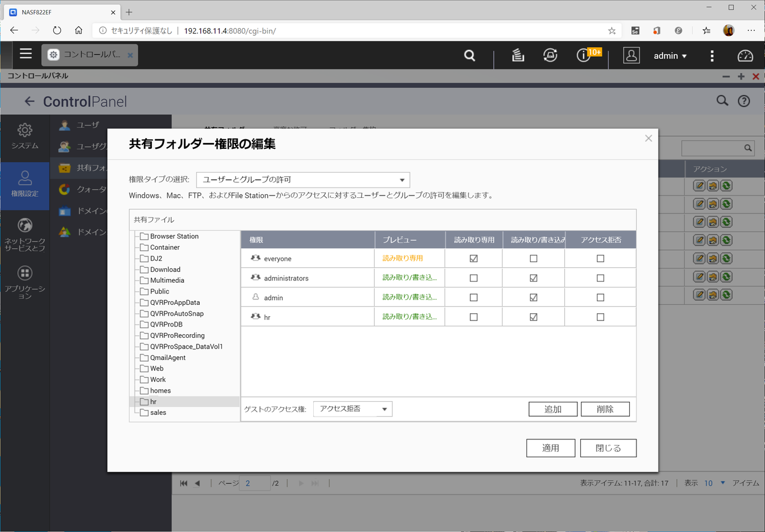Click the page number input field

coord(254,483)
